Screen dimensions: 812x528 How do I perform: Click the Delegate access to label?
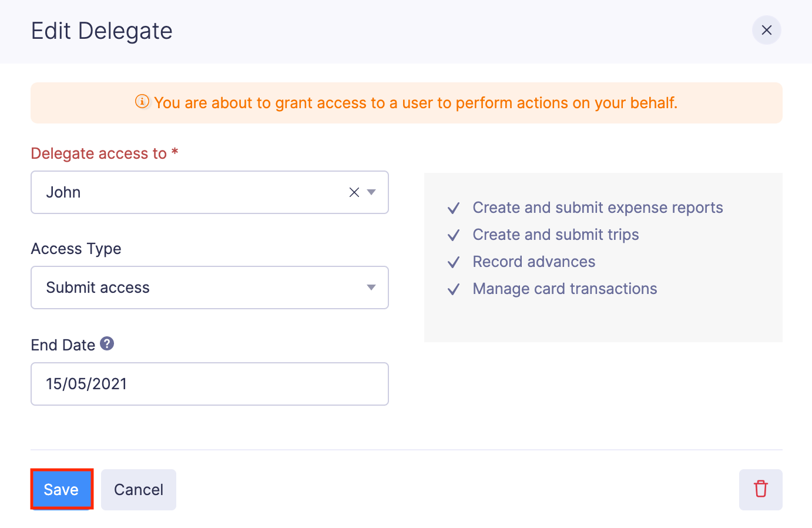pos(99,153)
